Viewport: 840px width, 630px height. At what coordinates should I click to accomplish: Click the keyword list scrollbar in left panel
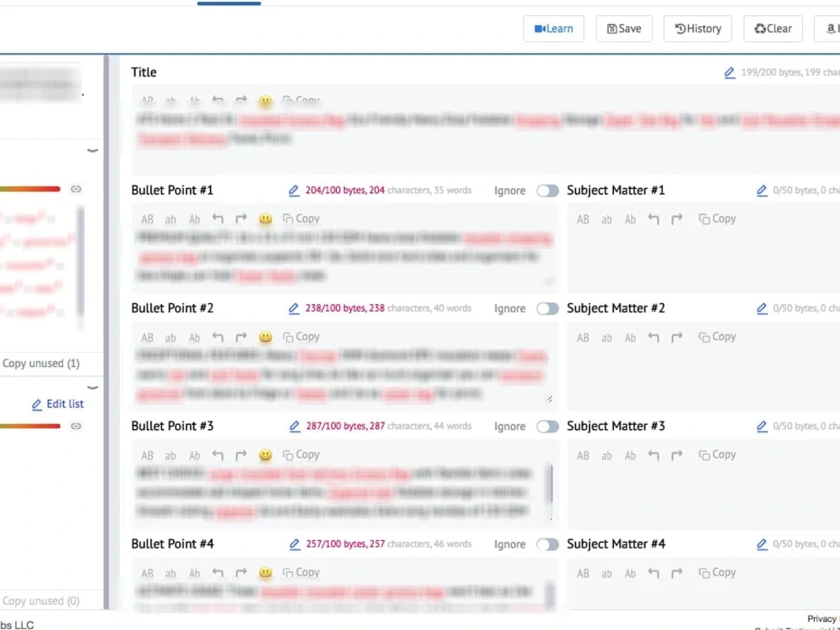click(81, 261)
